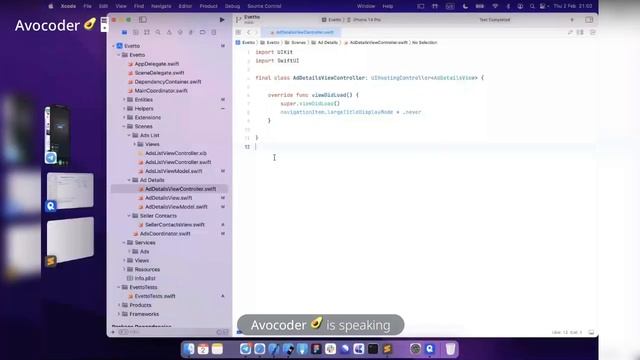Open AdDetailsView.swift file
The height and width of the screenshot is (360, 640).
point(169,198)
